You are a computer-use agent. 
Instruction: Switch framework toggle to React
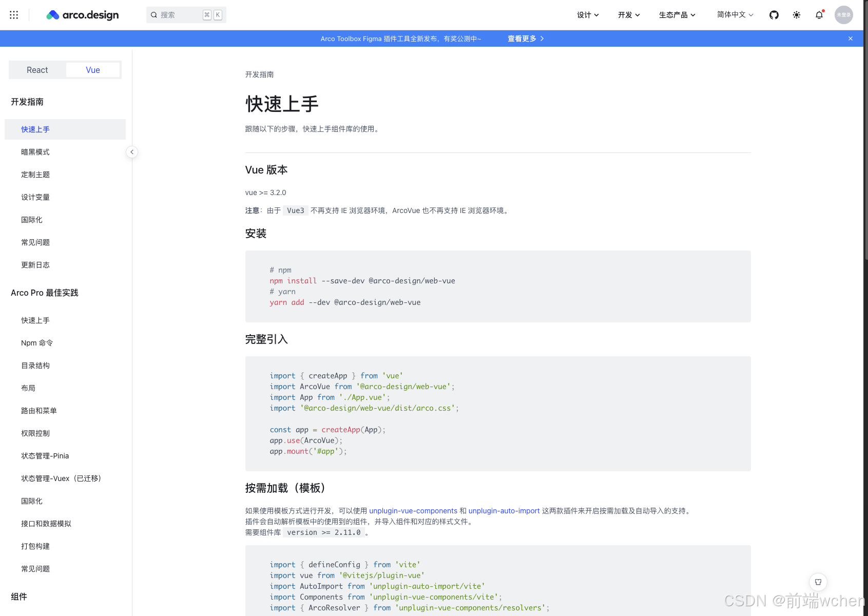pos(37,69)
